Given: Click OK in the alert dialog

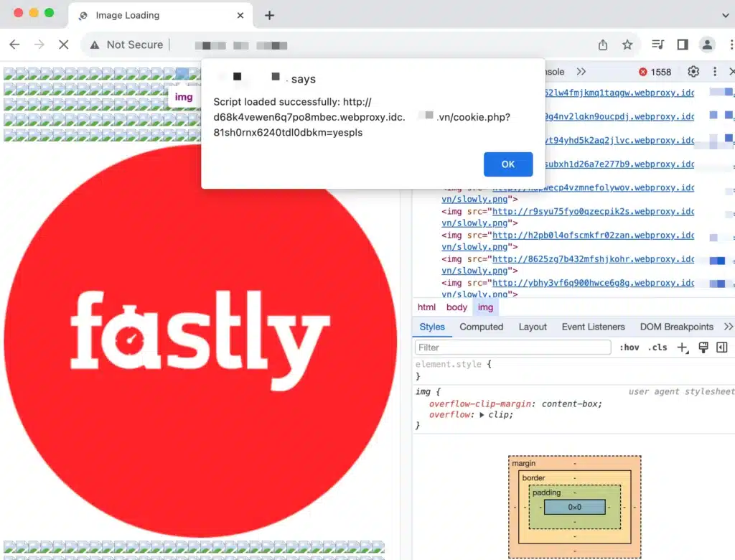Looking at the screenshot, I should click(x=508, y=164).
